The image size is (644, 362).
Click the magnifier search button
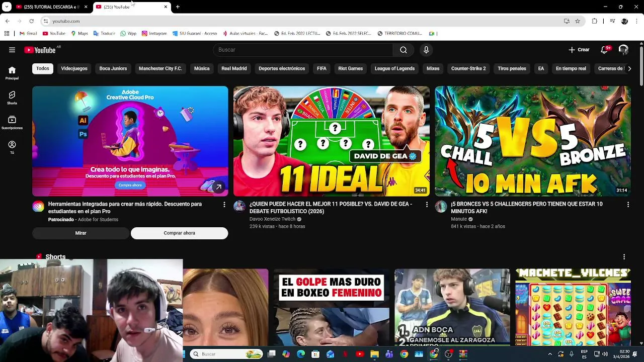click(x=404, y=50)
